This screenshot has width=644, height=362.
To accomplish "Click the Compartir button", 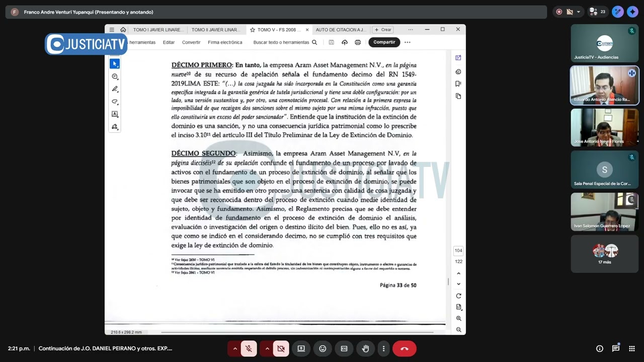I will tap(384, 42).
